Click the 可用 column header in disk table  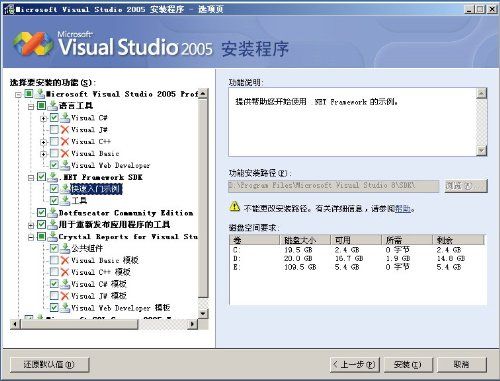coord(355,240)
